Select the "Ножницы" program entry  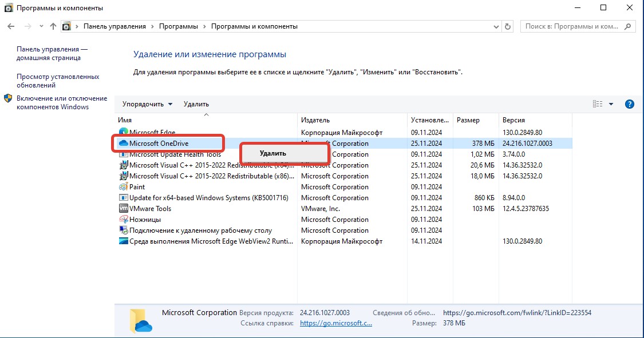[145, 220]
